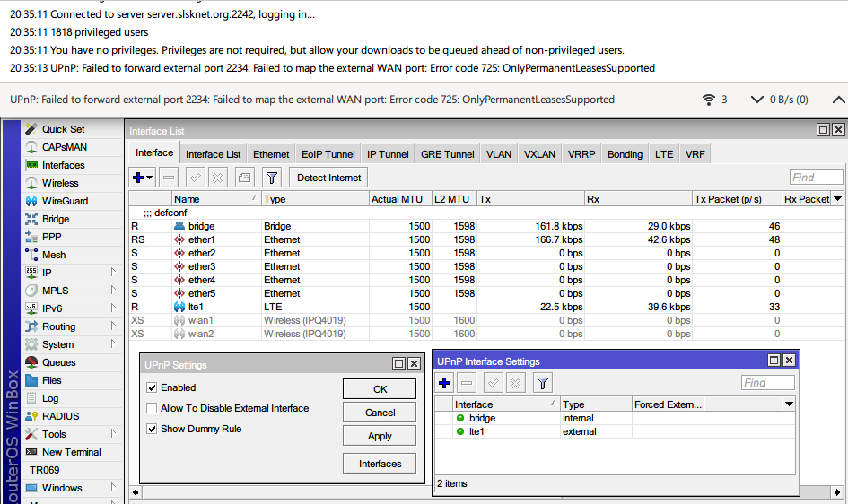Click Find field in Interface List
Image resolution: width=848 pixels, height=504 pixels.
(x=816, y=178)
